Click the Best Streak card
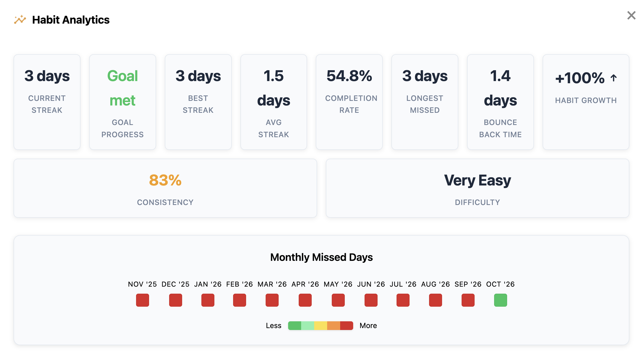The image size is (644, 359). pyautogui.click(x=198, y=102)
